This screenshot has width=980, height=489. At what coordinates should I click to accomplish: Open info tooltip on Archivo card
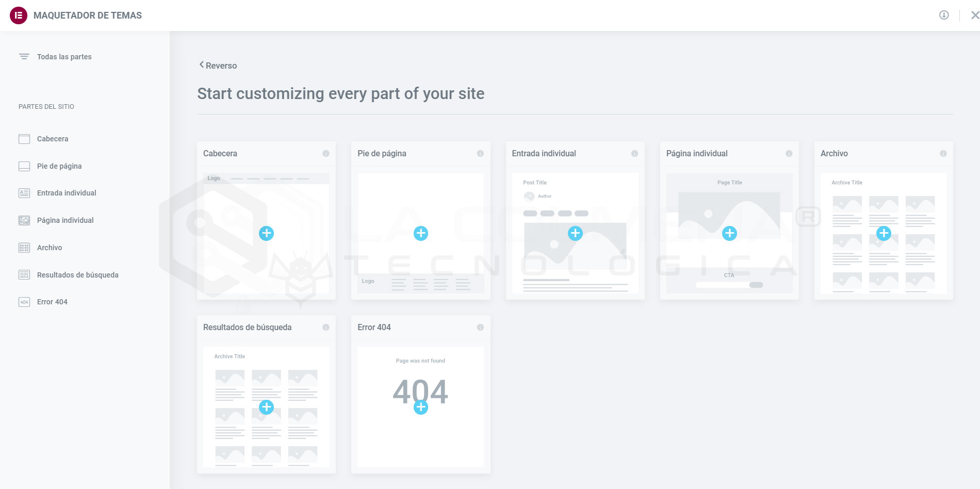click(x=943, y=154)
